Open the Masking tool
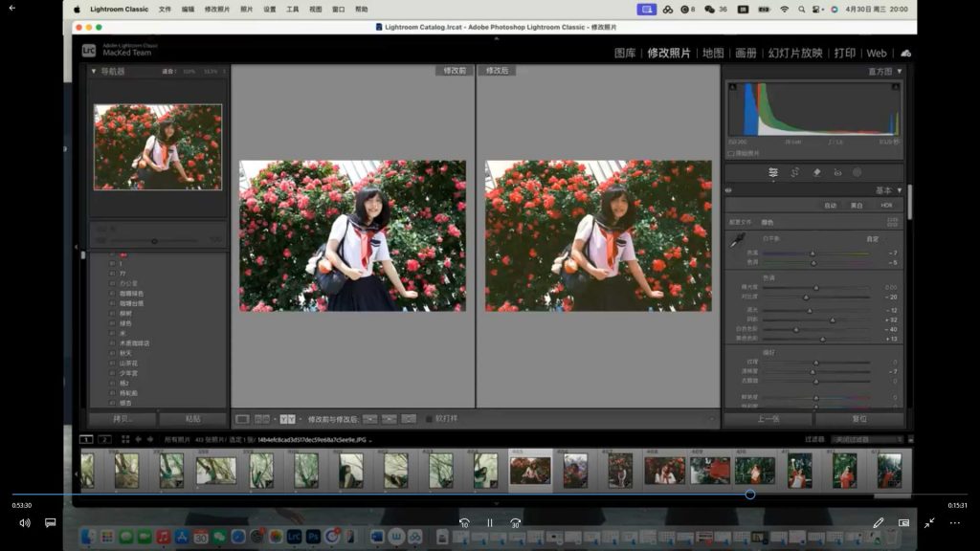The image size is (980, 551). click(x=857, y=172)
